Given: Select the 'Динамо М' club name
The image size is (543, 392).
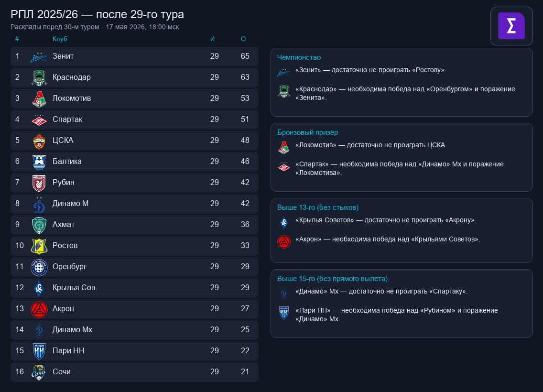Looking at the screenshot, I should (x=70, y=204).
